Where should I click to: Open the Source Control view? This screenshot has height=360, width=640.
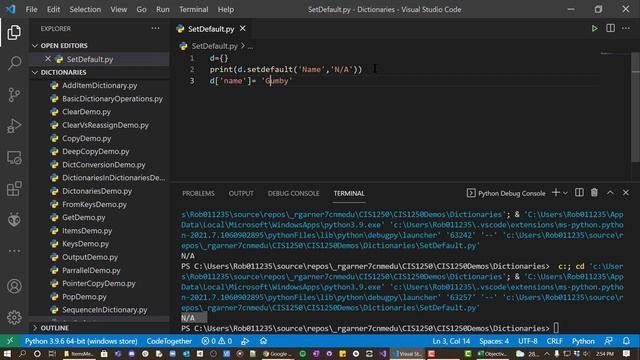click(x=14, y=95)
